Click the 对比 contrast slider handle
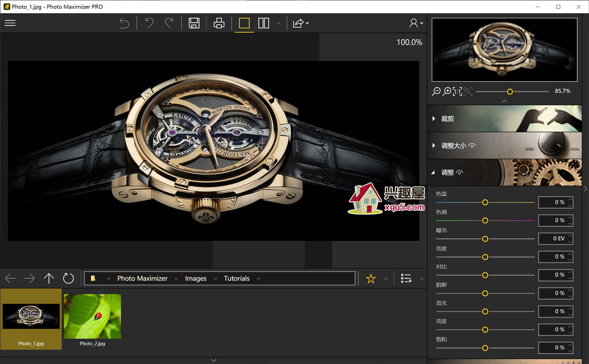This screenshot has width=589, height=364. (485, 275)
